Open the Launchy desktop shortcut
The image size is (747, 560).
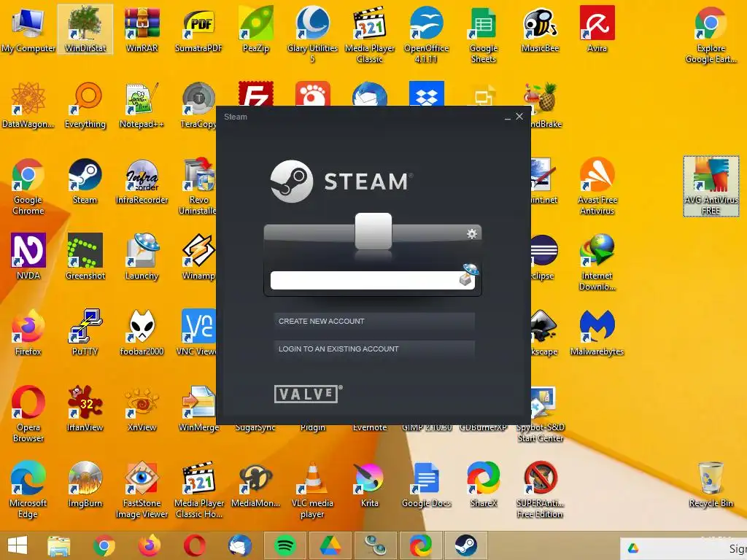click(142, 257)
